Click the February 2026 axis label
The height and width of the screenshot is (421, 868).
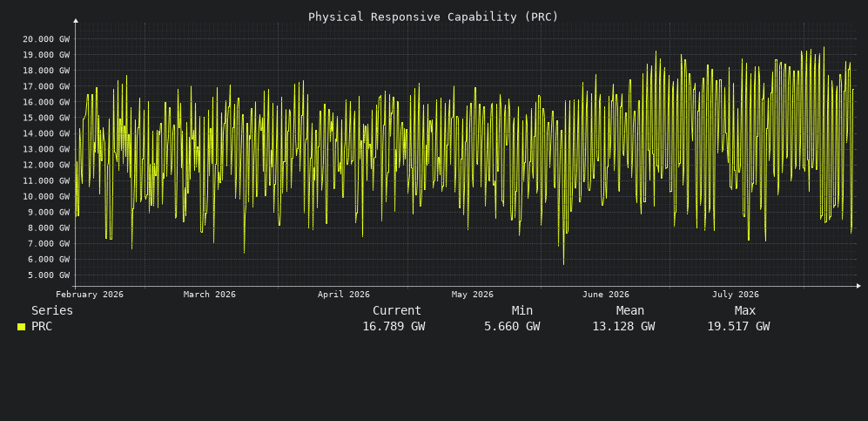tap(90, 294)
